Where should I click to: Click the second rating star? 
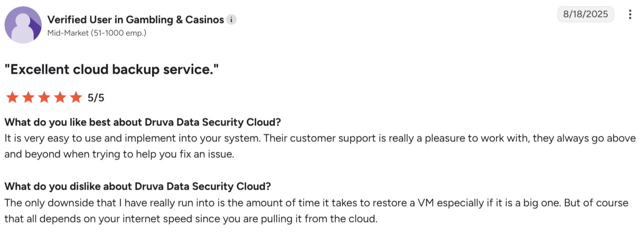click(x=29, y=97)
